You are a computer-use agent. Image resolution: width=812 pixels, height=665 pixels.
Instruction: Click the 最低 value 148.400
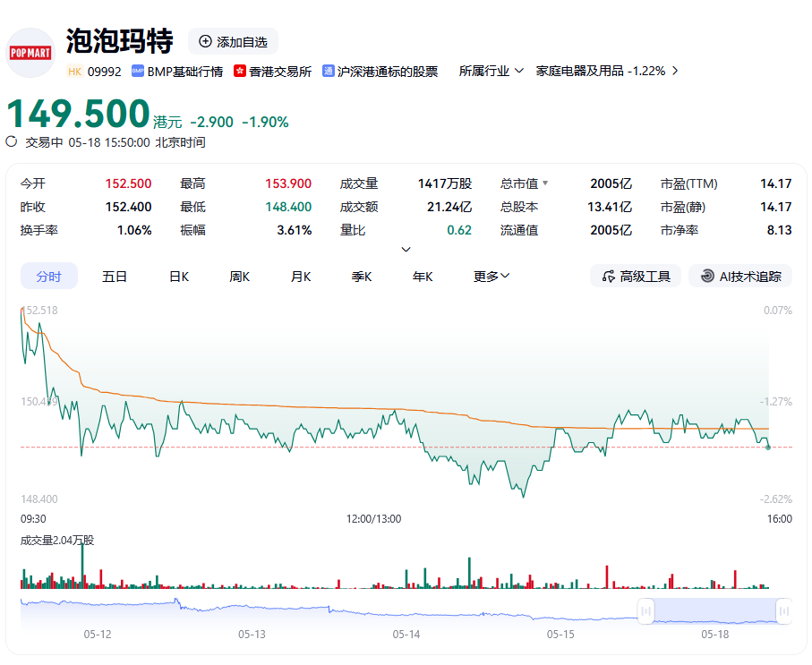pos(288,207)
